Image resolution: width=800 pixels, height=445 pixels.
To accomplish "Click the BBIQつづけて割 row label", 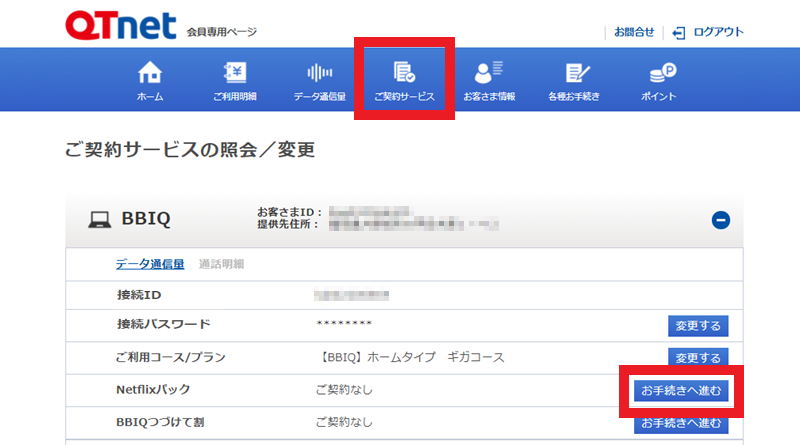I will pyautogui.click(x=160, y=423).
